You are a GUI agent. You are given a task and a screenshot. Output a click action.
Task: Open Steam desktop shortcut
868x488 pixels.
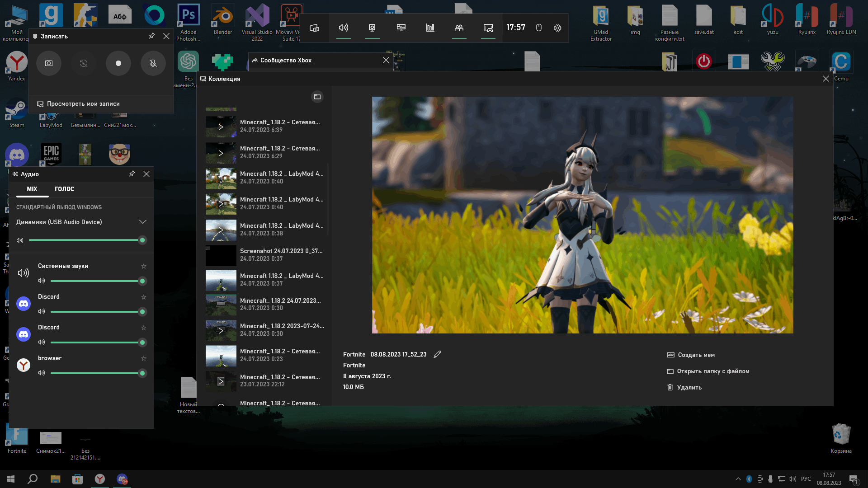(x=17, y=113)
